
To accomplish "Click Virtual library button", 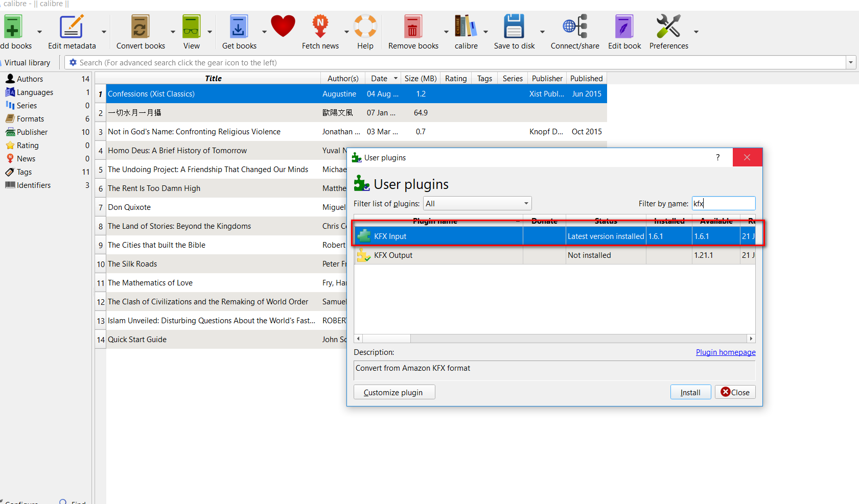I will coord(27,62).
